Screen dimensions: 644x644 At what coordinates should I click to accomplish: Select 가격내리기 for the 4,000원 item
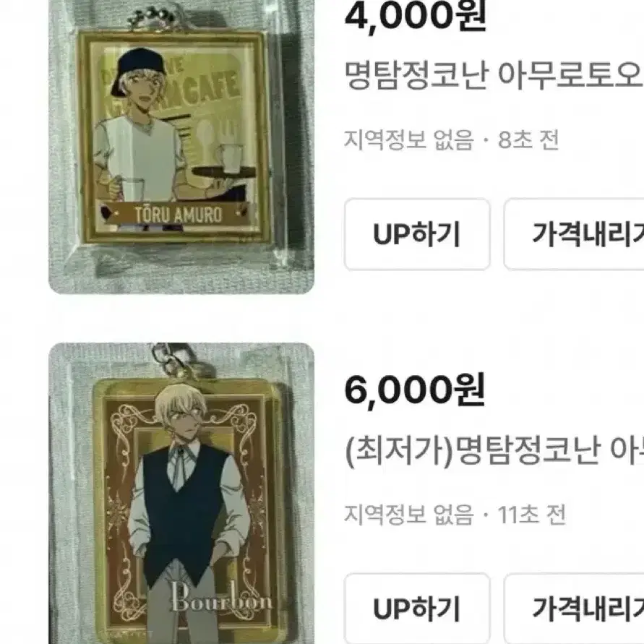click(x=574, y=234)
